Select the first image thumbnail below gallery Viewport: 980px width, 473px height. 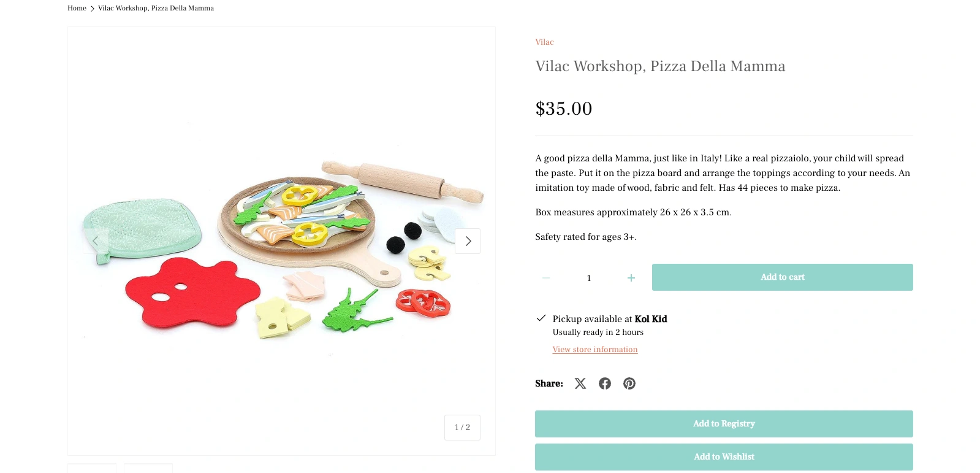coord(92,469)
